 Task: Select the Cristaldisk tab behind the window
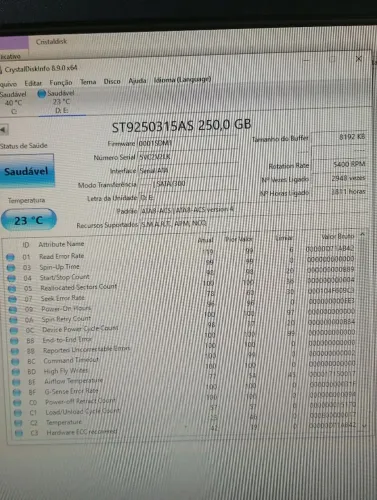point(51,42)
